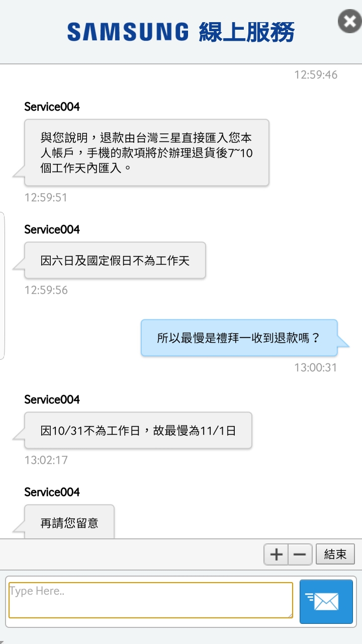This screenshot has height=644, width=362.
Task: Tap Service004 name above 再請您留意 message
Action: point(52,492)
